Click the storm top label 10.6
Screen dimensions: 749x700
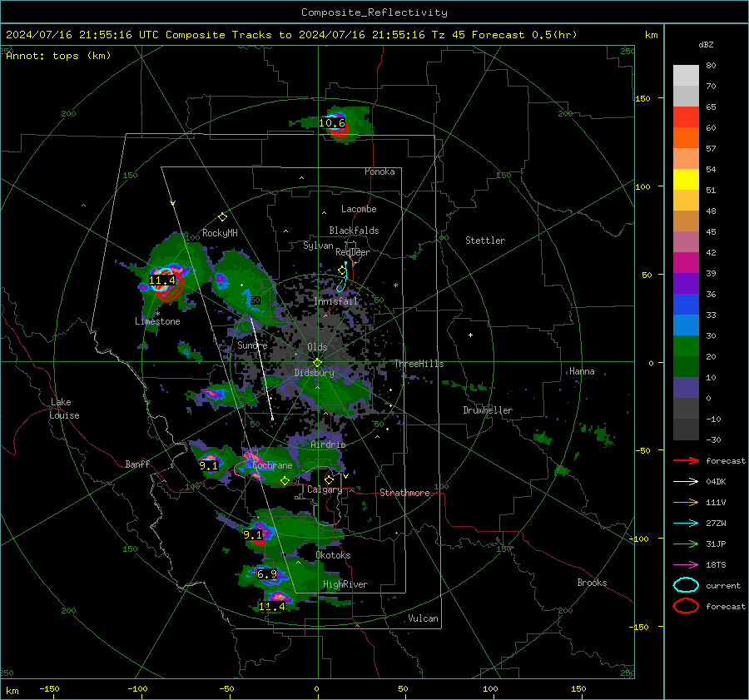click(331, 123)
